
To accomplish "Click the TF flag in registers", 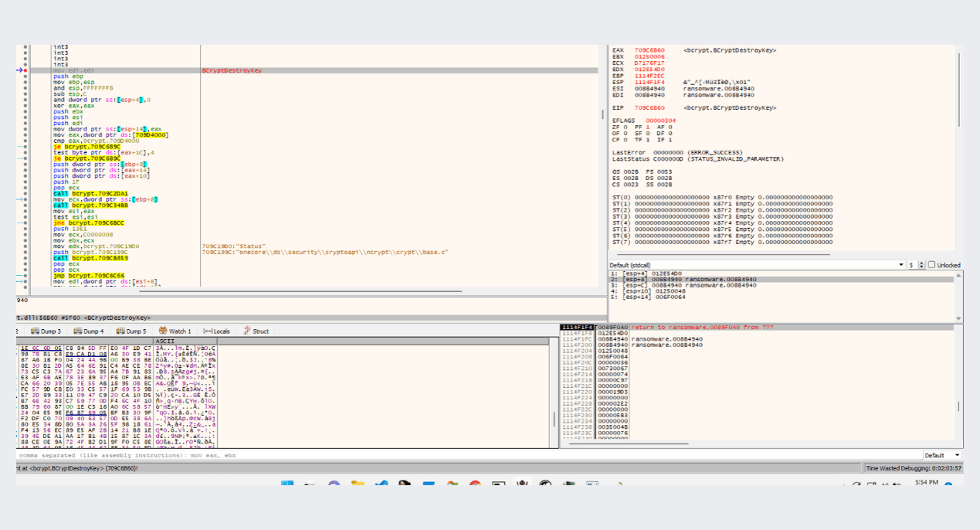I will [641, 139].
